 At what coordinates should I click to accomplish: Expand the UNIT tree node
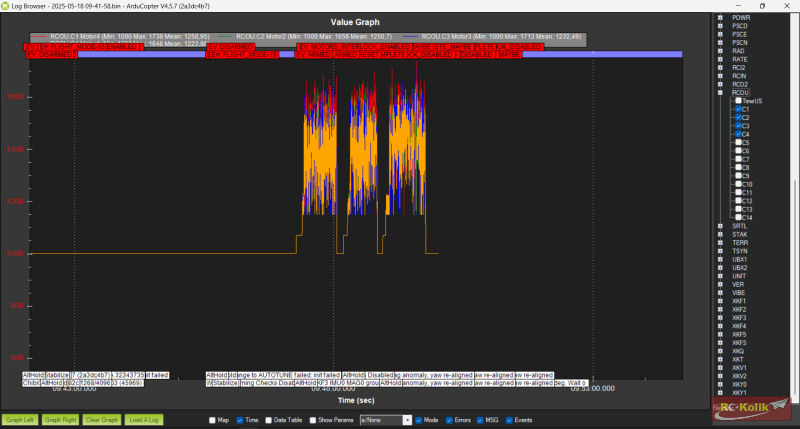(720, 276)
